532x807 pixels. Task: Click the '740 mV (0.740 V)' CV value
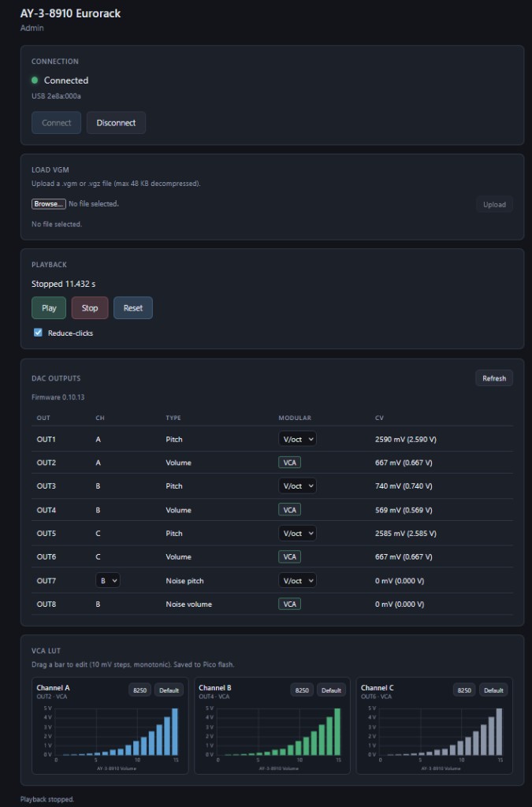(x=404, y=485)
